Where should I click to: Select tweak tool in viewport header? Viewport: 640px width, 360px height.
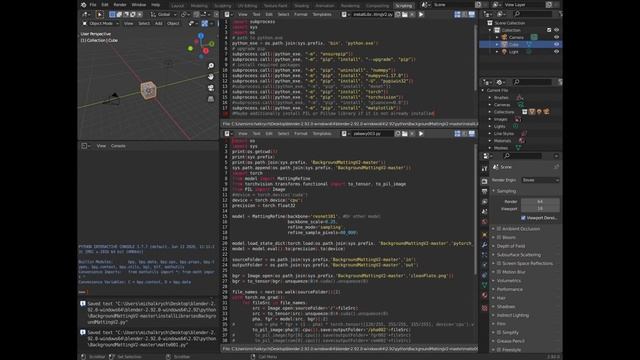[100, 14]
